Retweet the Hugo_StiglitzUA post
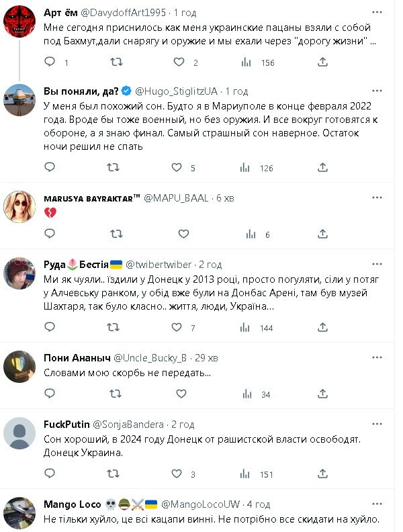Image resolution: width=403 pixels, height=532 pixels. click(116, 168)
